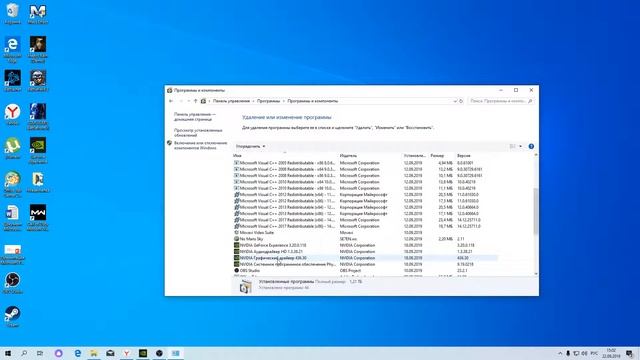Click the language indicator in system tray
The height and width of the screenshot is (360, 640).
(594, 353)
